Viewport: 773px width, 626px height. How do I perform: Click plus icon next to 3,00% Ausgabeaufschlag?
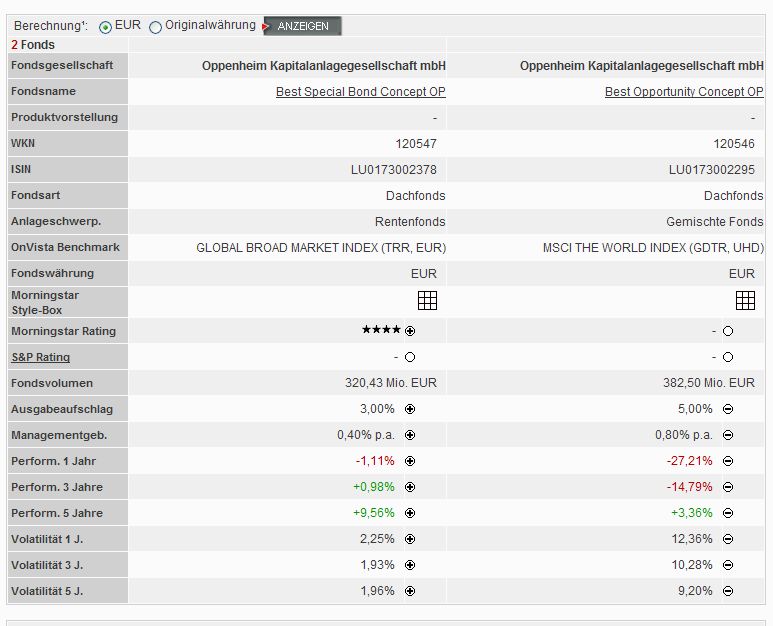(410, 409)
